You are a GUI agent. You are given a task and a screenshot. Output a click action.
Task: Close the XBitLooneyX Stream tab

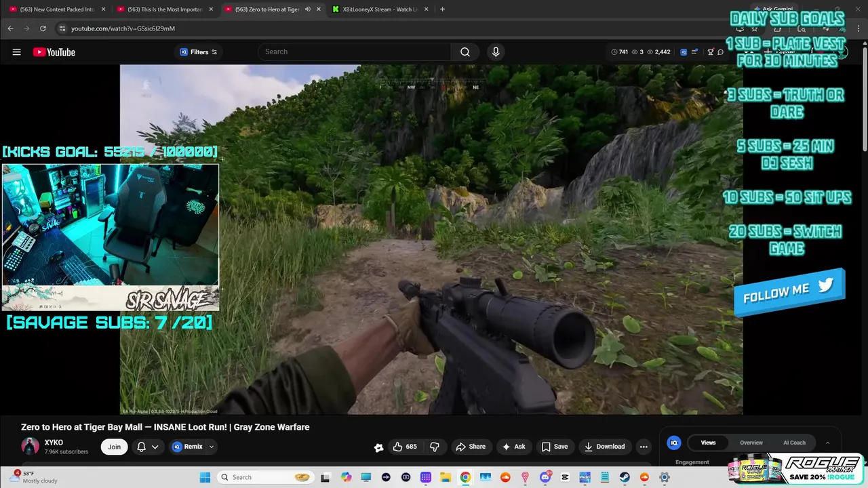click(x=426, y=9)
